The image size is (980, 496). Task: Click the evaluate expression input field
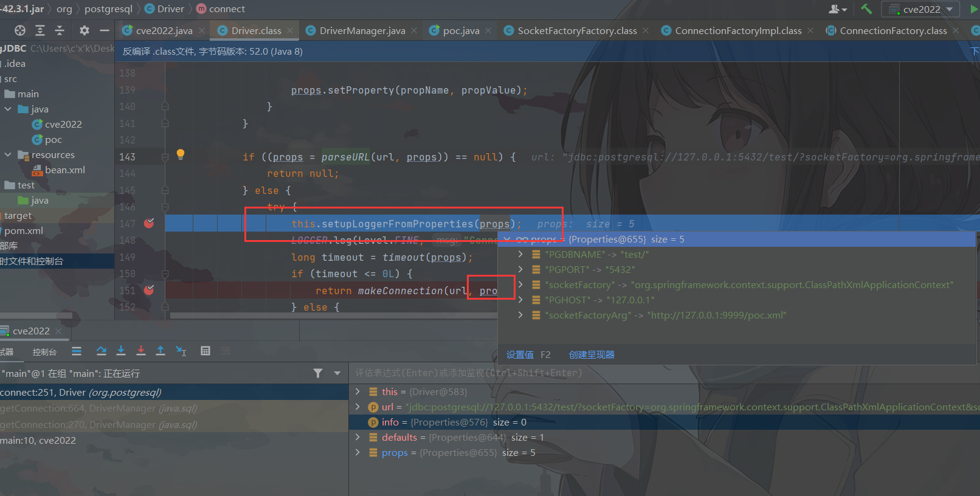tap(664, 373)
